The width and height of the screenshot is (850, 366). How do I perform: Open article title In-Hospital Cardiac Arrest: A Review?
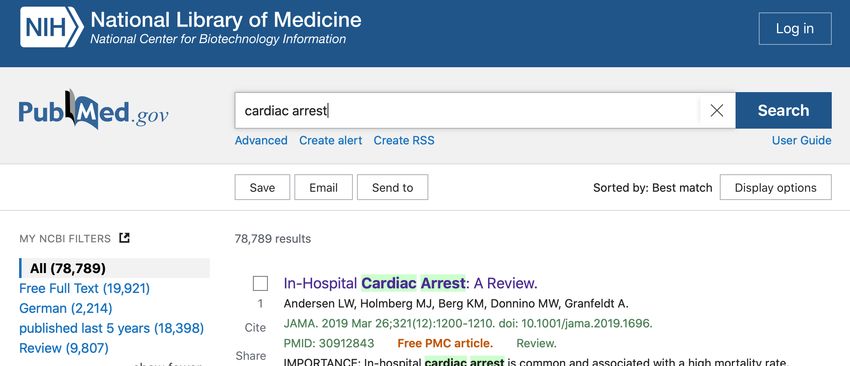coord(410,283)
